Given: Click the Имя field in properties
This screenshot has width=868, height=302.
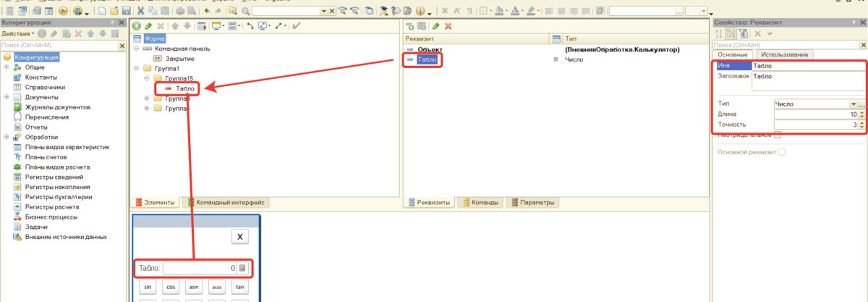Looking at the screenshot, I should [x=809, y=65].
